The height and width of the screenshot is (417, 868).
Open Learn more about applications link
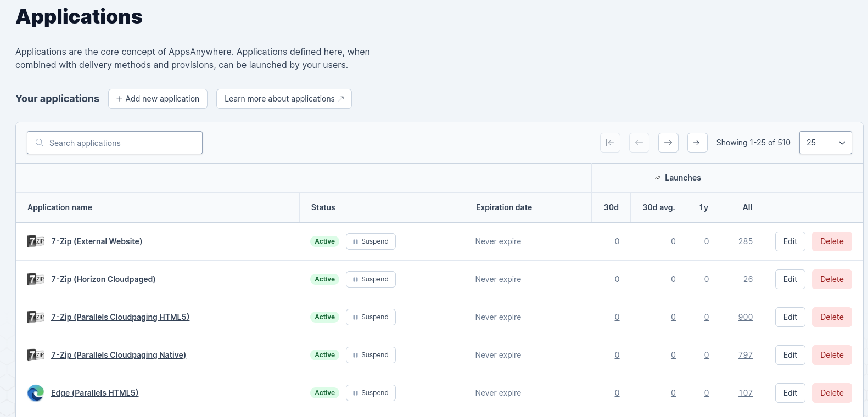[284, 99]
